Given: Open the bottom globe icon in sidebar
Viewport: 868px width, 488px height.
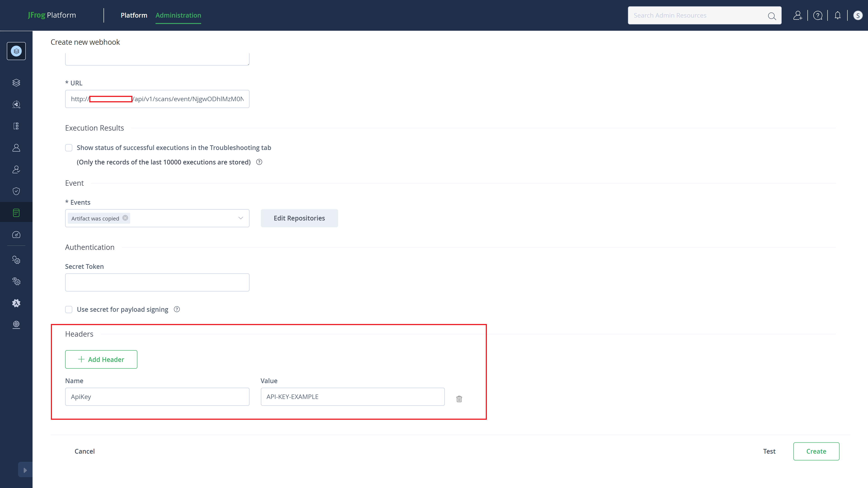Looking at the screenshot, I should [x=16, y=325].
